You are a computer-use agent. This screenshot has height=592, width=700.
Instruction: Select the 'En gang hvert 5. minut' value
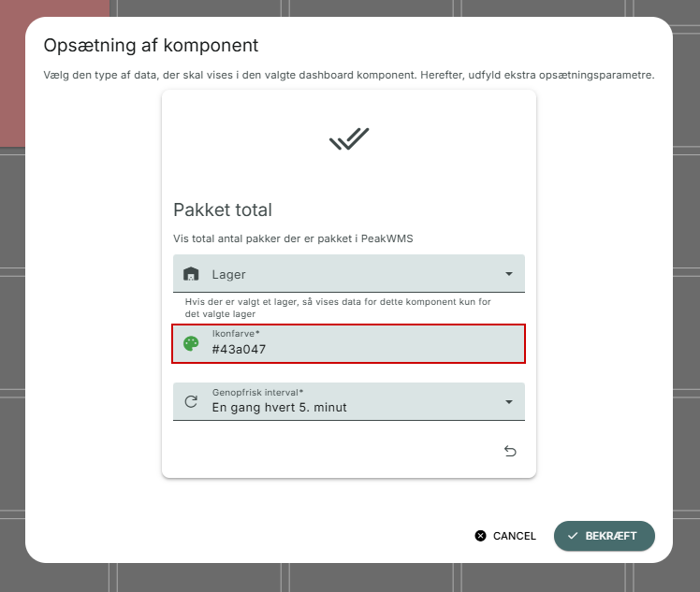(x=279, y=407)
